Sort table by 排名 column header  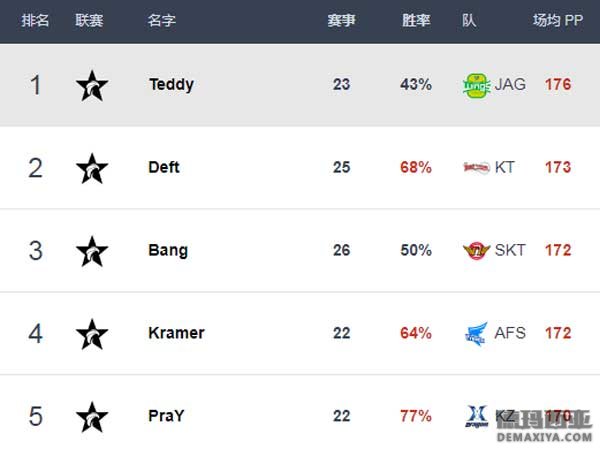pos(35,20)
